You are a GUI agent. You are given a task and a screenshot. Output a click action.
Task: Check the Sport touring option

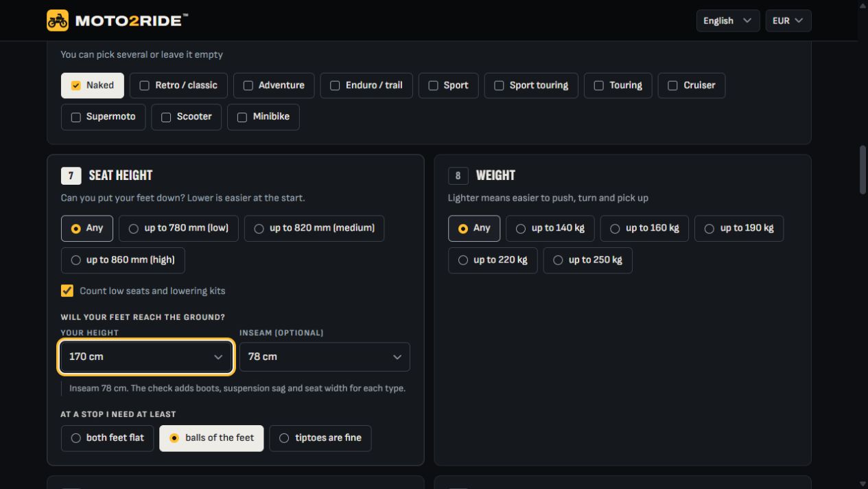point(531,85)
